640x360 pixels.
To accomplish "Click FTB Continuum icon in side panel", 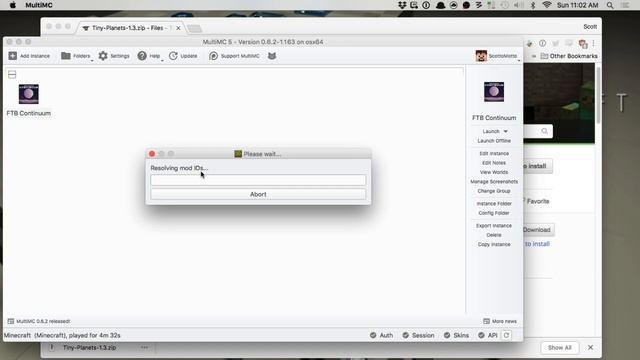I will [494, 92].
